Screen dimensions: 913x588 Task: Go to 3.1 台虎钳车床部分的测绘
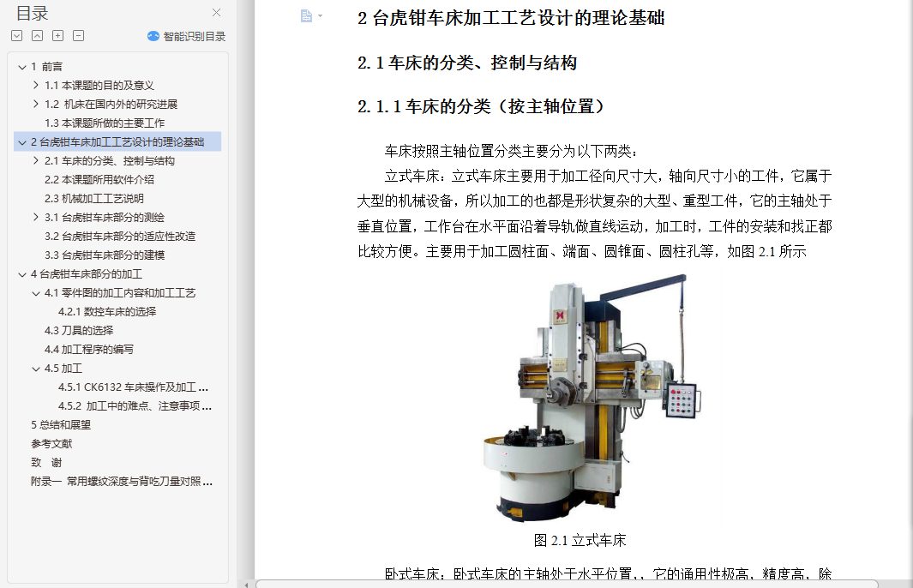[105, 217]
